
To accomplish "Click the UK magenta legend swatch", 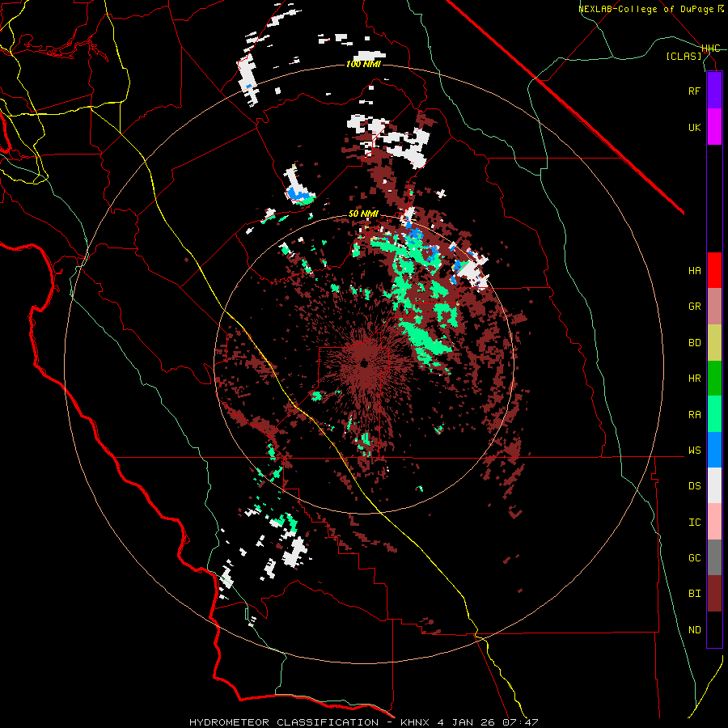I will 714,127.
